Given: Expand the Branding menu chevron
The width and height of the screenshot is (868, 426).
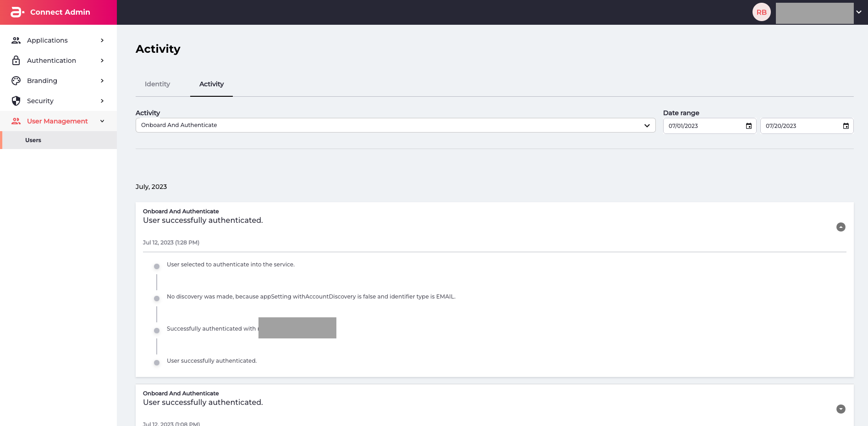Looking at the screenshot, I should point(102,81).
